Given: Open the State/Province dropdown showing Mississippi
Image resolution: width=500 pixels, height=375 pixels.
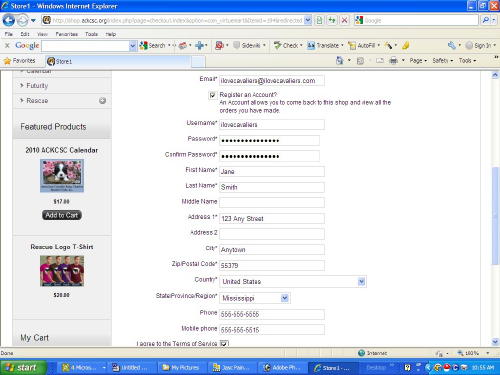Looking at the screenshot, I should (285, 298).
